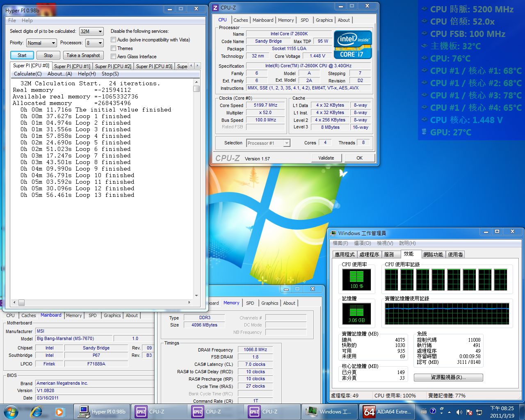Open the Processors count dropdown
This screenshot has height=420, width=525.
click(x=94, y=43)
